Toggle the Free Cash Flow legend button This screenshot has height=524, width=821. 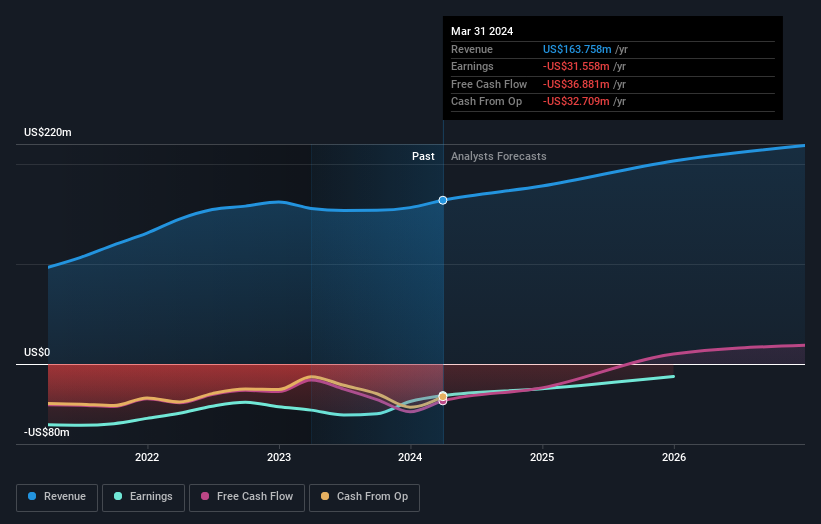(247, 497)
